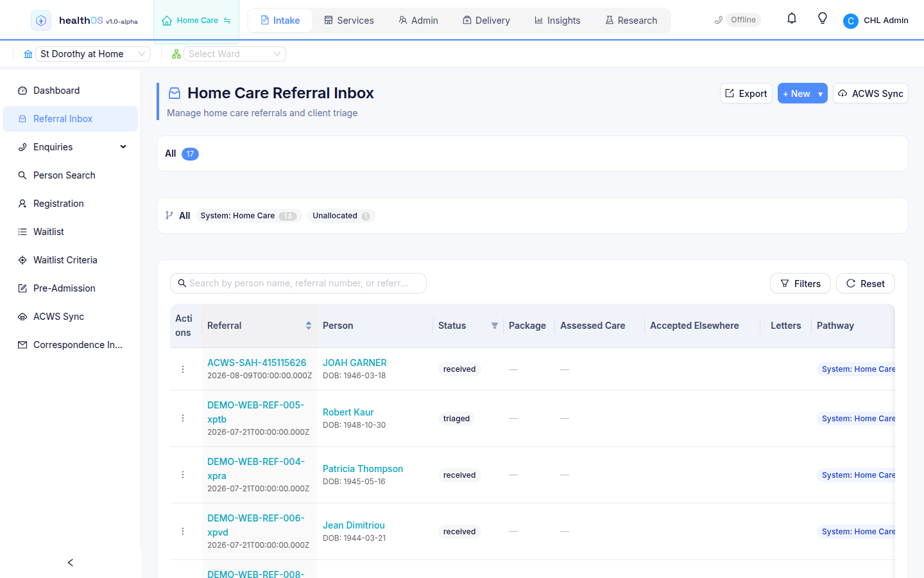Filter by Unallocated pathway chip
This screenshot has width=924, height=578.
(x=341, y=216)
